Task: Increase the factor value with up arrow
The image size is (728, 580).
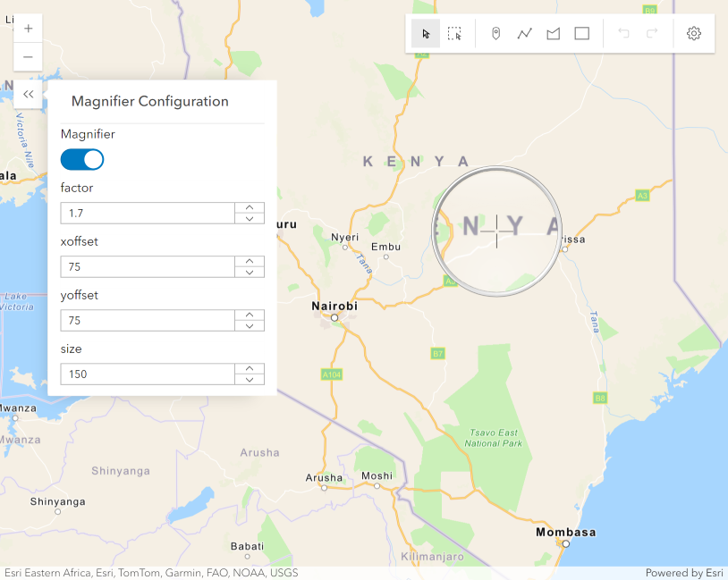Action: [249, 207]
